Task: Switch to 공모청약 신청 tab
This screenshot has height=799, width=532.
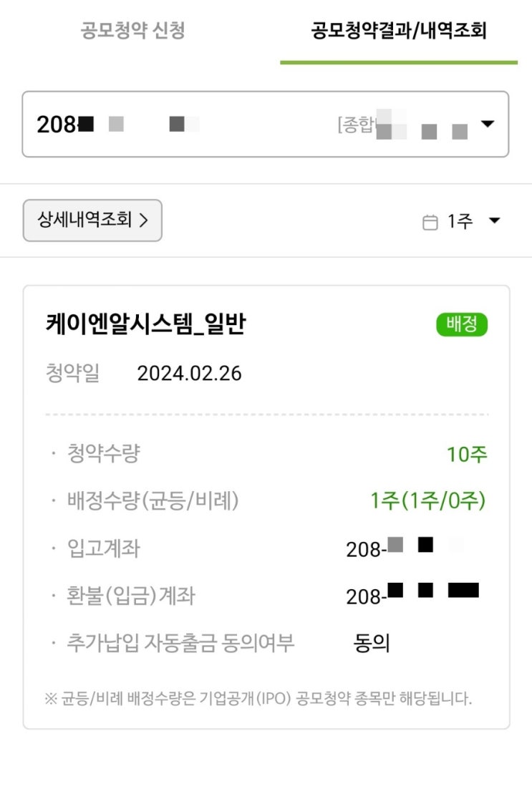Action: tap(132, 31)
